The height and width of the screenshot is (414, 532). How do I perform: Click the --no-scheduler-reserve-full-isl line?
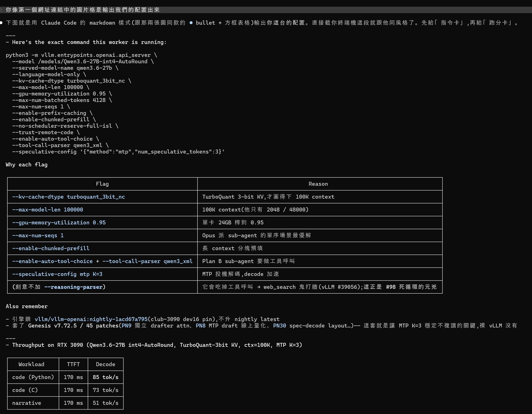pos(65,126)
